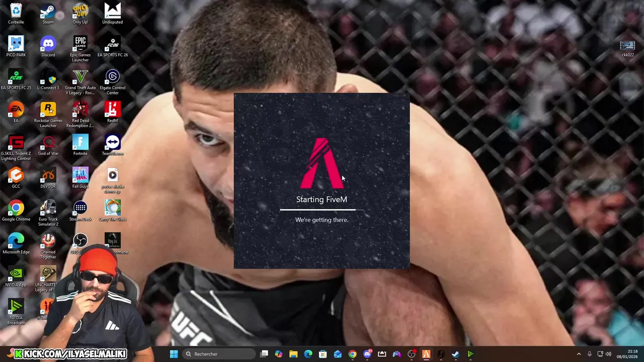Open the Fall Guys desktop shortcut
The image size is (644, 362).
point(80,177)
